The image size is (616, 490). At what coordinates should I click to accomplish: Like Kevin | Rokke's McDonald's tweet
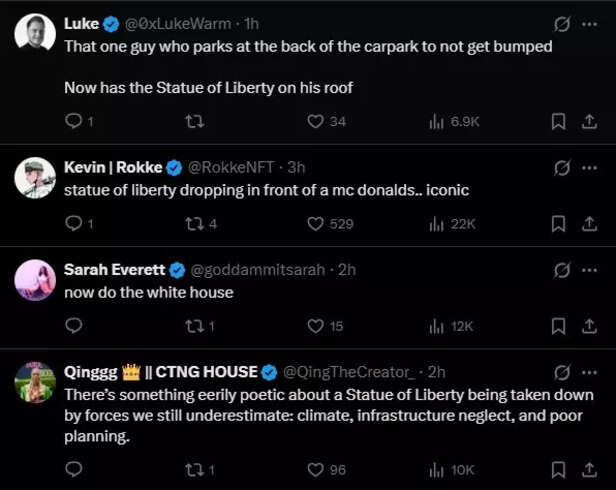point(316,223)
